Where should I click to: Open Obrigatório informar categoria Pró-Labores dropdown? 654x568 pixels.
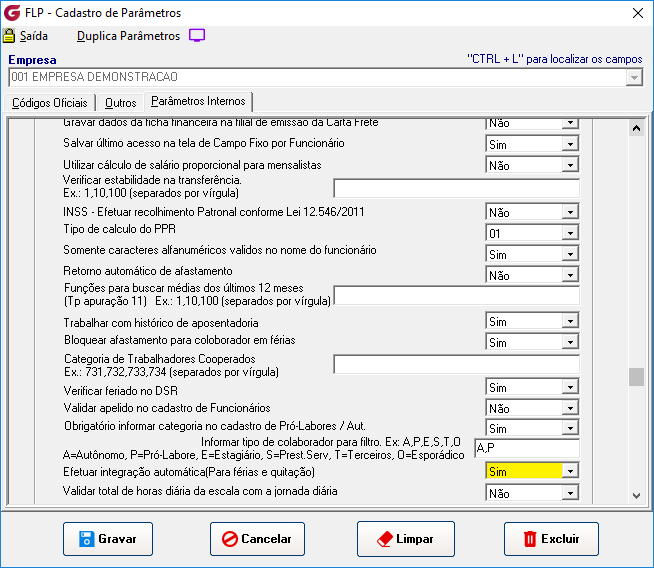point(570,428)
